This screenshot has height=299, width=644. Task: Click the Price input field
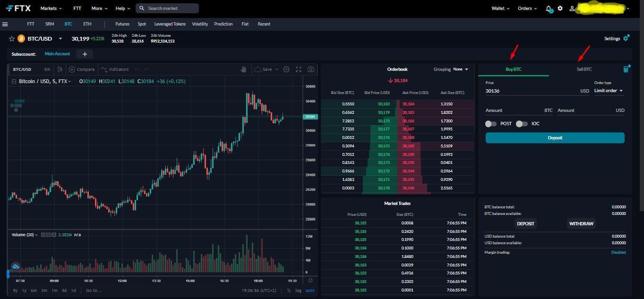[x=538, y=91]
